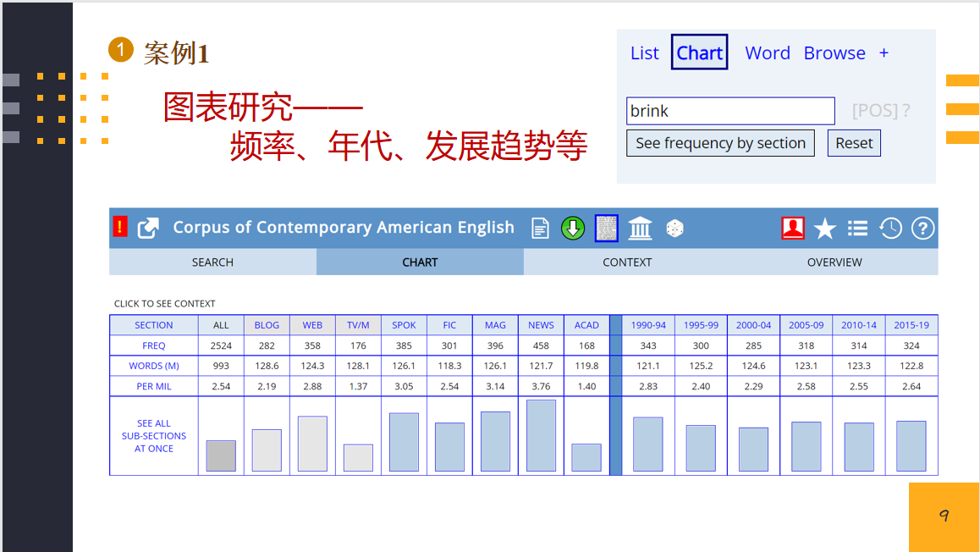
Task: Click the green download arrow icon
Action: (572, 229)
